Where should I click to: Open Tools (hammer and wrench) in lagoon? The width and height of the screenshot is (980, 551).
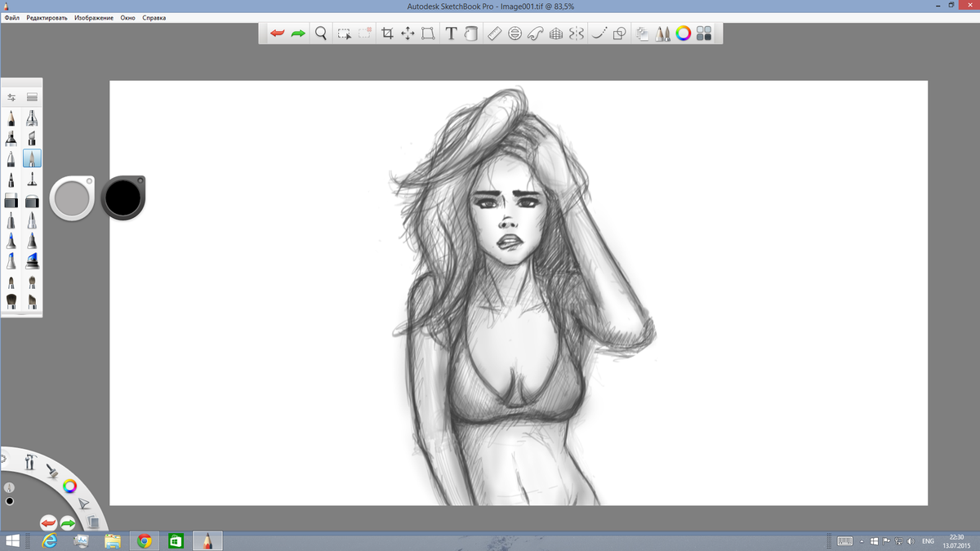[x=30, y=462]
